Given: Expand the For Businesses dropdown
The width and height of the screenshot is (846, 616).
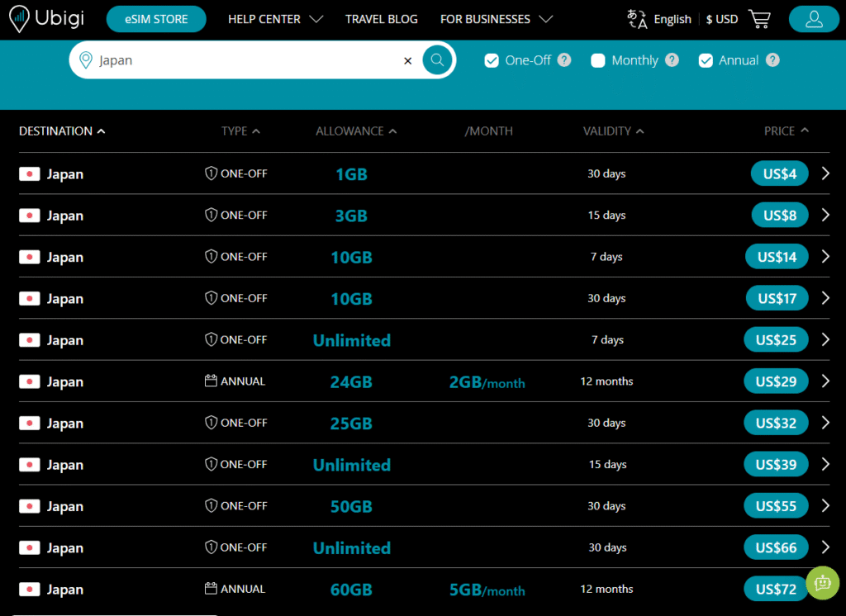Looking at the screenshot, I should coord(496,19).
